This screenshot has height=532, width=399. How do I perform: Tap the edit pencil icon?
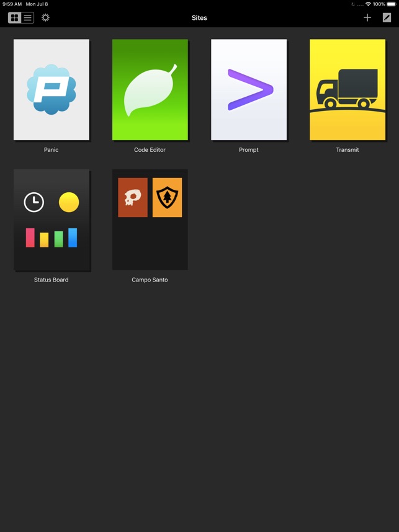(x=387, y=17)
